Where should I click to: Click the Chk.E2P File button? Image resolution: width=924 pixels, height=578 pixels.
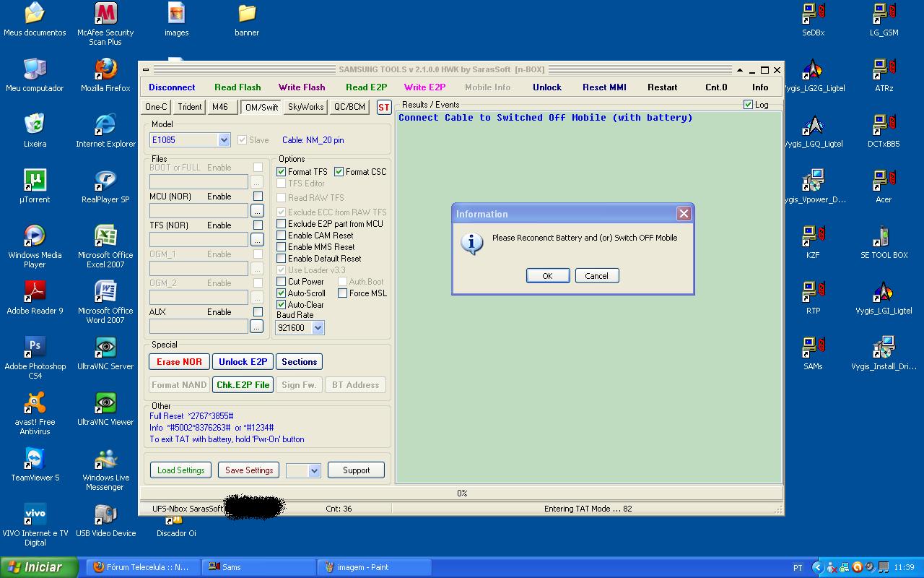(243, 385)
